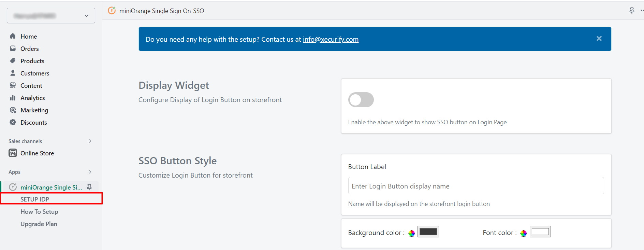This screenshot has height=250, width=644.
Task: Click the pin icon in top right header
Action: click(x=632, y=11)
